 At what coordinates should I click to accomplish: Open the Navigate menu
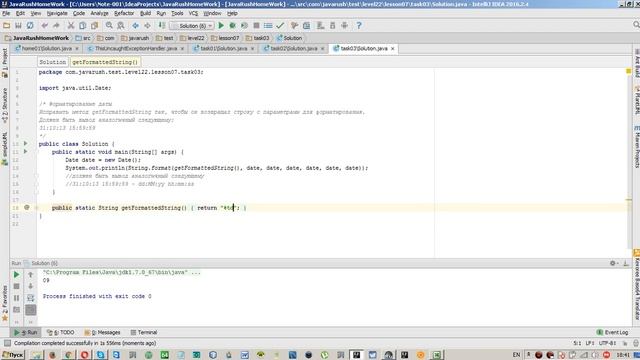click(57, 13)
